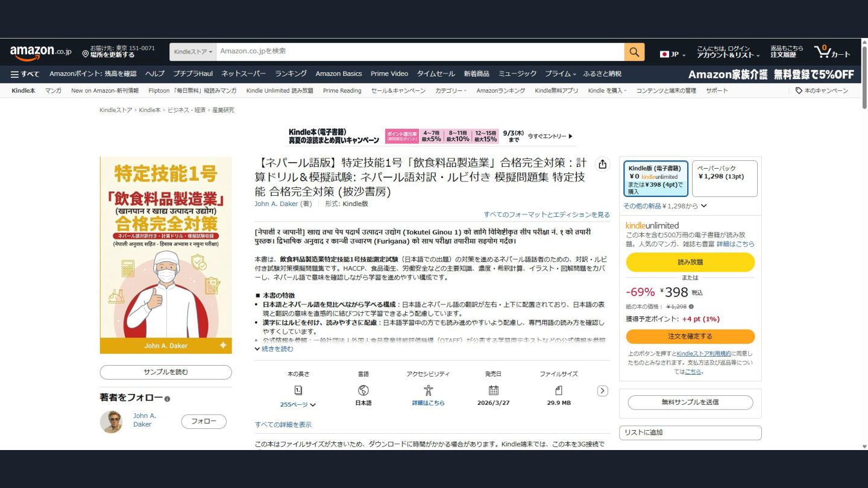The width and height of the screenshot is (868, 488).
Task: Click the accessibility figure icon
Action: pos(429,390)
